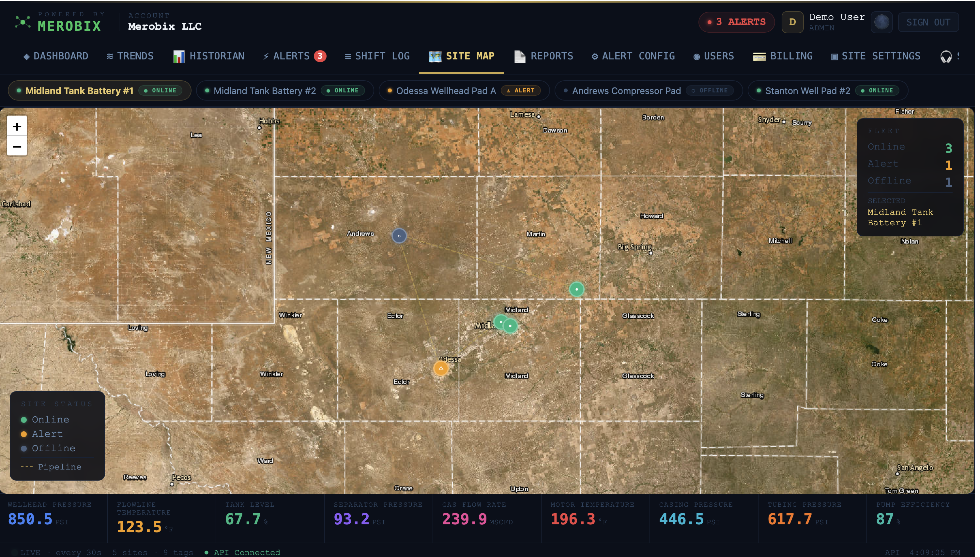
Task: Click the Flowline Temperature 123.5 value
Action: pos(139,527)
